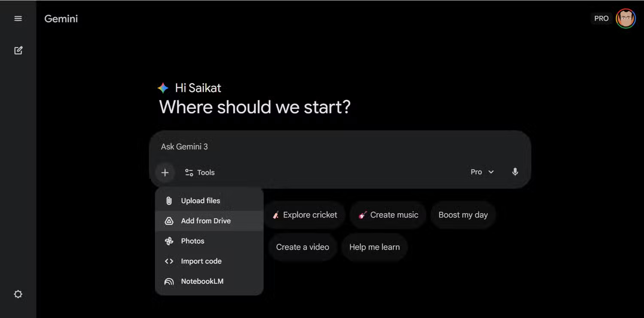Activate the microphone voice input
This screenshot has height=318, width=644.
tap(515, 172)
